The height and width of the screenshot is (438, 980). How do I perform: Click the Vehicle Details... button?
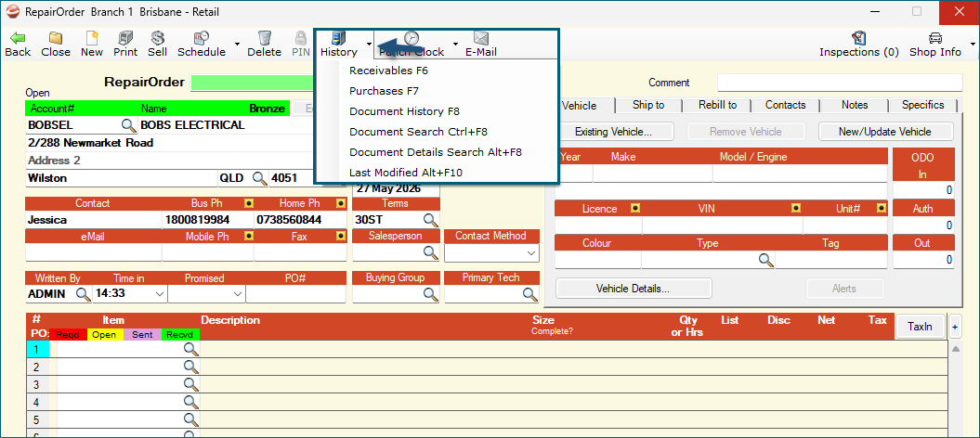(634, 289)
